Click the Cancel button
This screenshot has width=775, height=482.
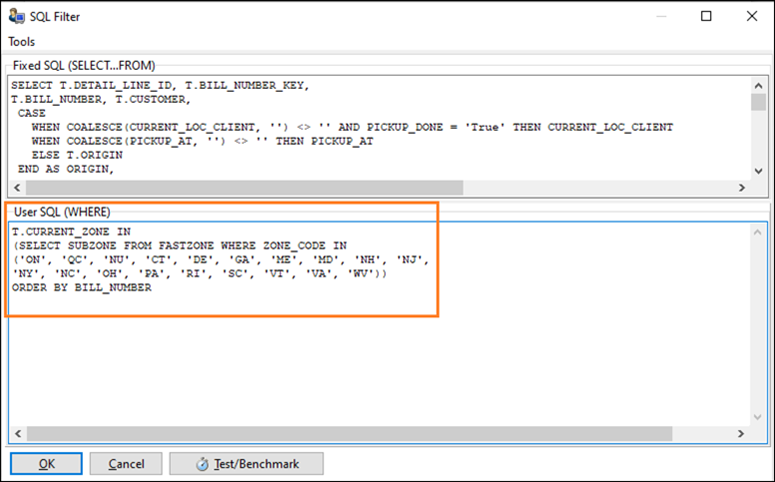pos(126,464)
